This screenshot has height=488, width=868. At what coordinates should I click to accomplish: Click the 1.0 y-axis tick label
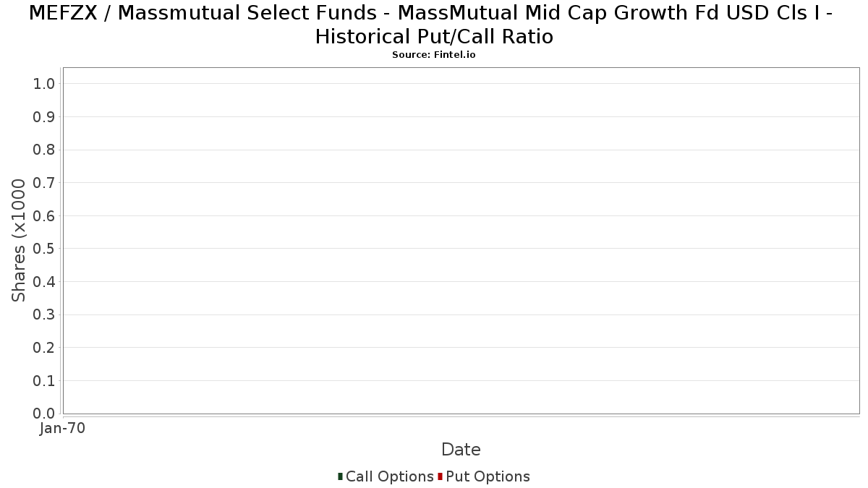click(x=44, y=84)
